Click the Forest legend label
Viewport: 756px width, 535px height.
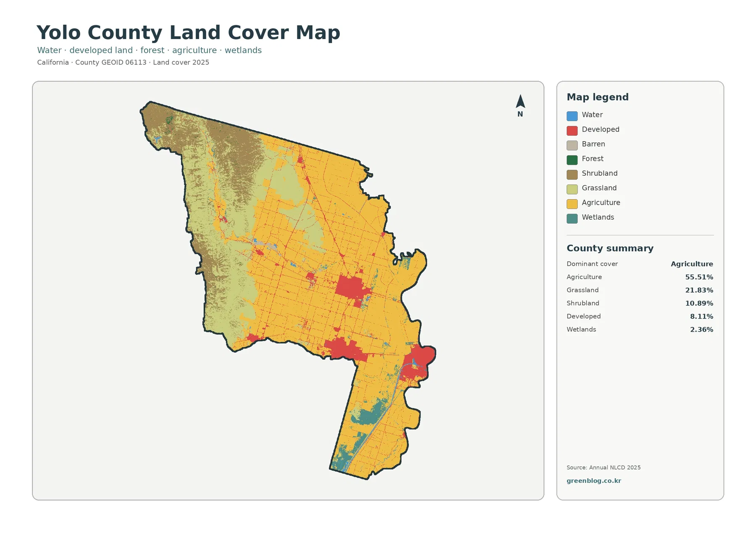pyautogui.click(x=593, y=159)
